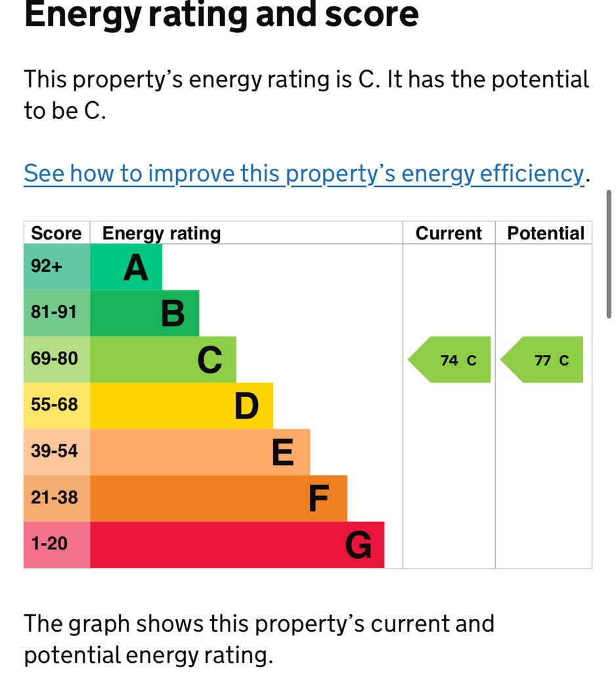Screen dimensions: 616x673
Task: Click the vertical scrollbar thumb
Action: [x=610, y=255]
